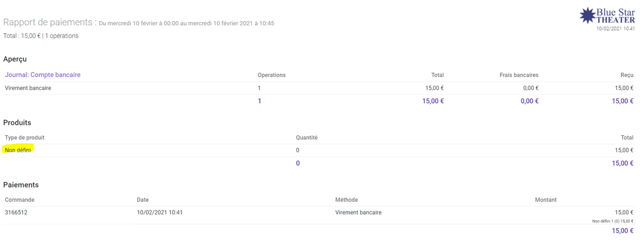
Task: Click the Operations column header
Action: (x=272, y=75)
